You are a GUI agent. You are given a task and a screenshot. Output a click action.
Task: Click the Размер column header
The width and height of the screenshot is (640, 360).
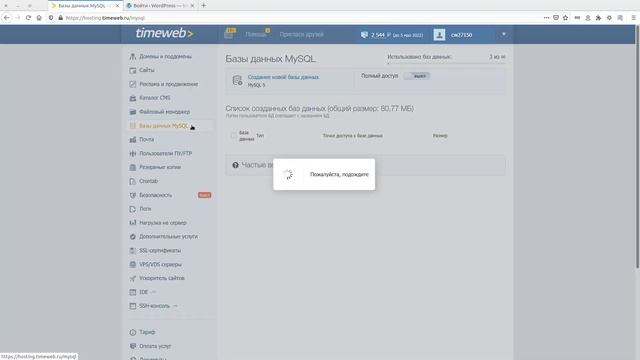point(440,136)
